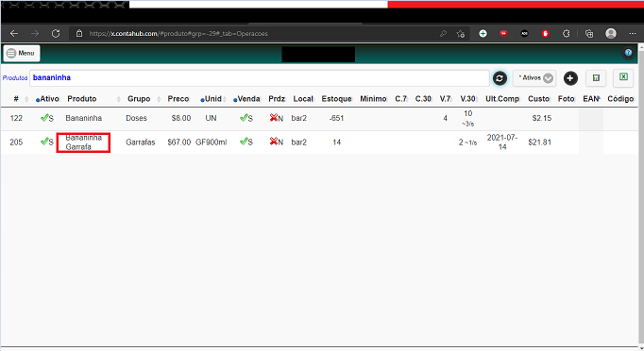Click cost $2.15 cell
This screenshot has width=644, height=351.
pos(542,118)
